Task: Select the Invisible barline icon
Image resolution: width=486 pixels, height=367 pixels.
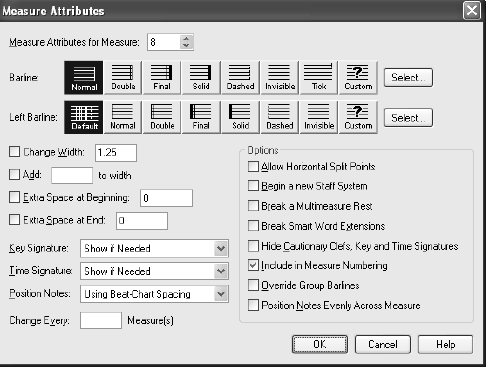Action: (x=279, y=78)
